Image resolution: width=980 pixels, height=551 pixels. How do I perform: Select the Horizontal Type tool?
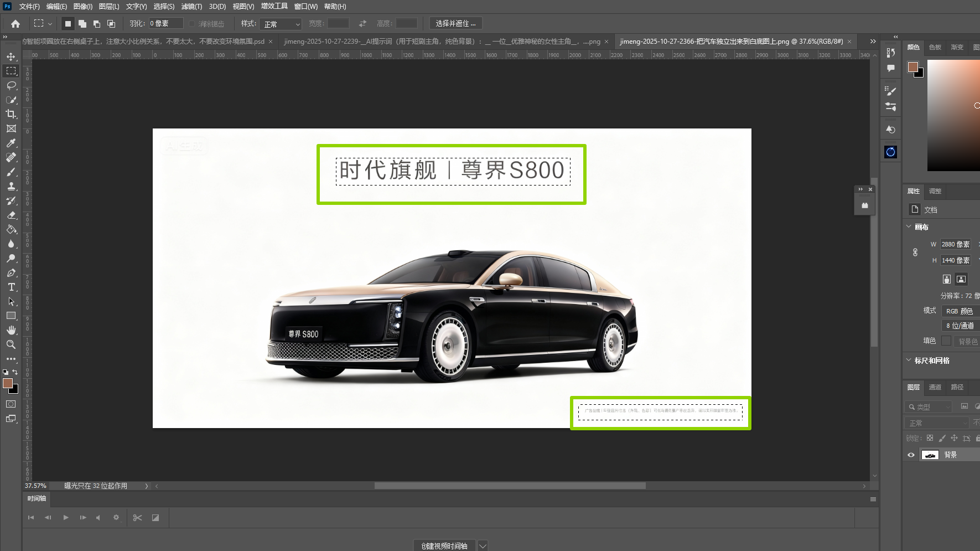tap(11, 287)
